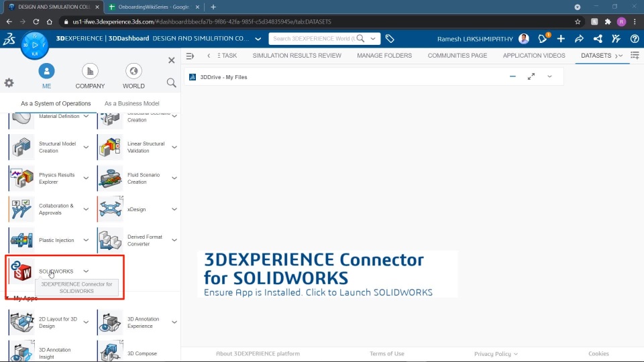Click the user profile avatar

tap(524, 39)
